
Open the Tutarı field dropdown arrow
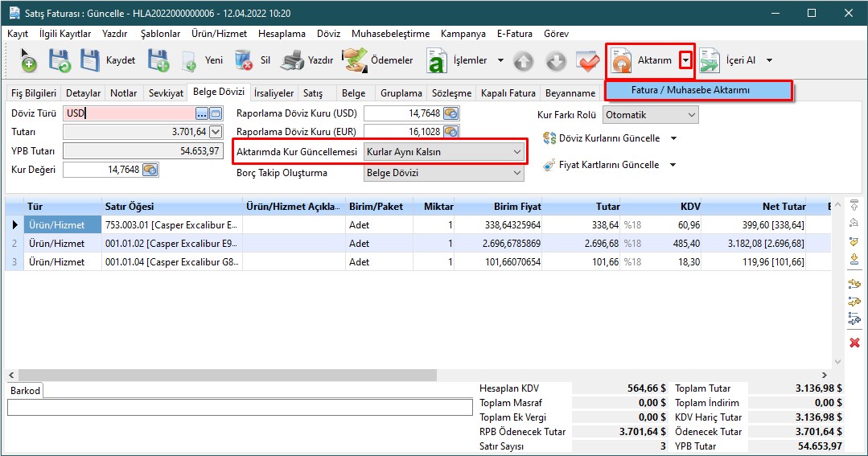pyautogui.click(x=216, y=132)
